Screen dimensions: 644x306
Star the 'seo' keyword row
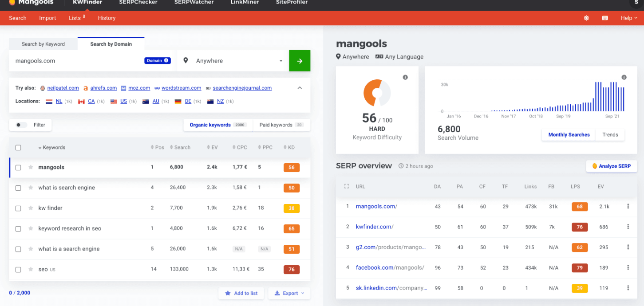click(31, 269)
